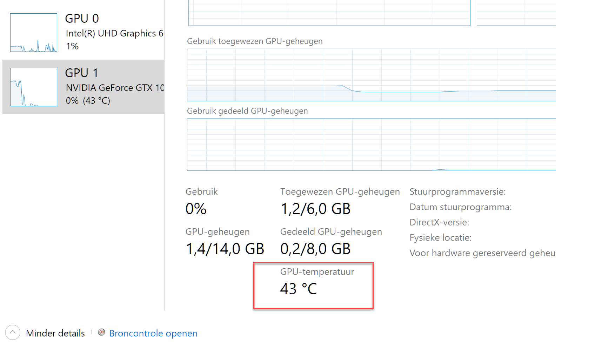The image size is (595, 364).
Task: Click the GPU-geheugen 1,4/14,0 GB value
Action: tap(225, 249)
